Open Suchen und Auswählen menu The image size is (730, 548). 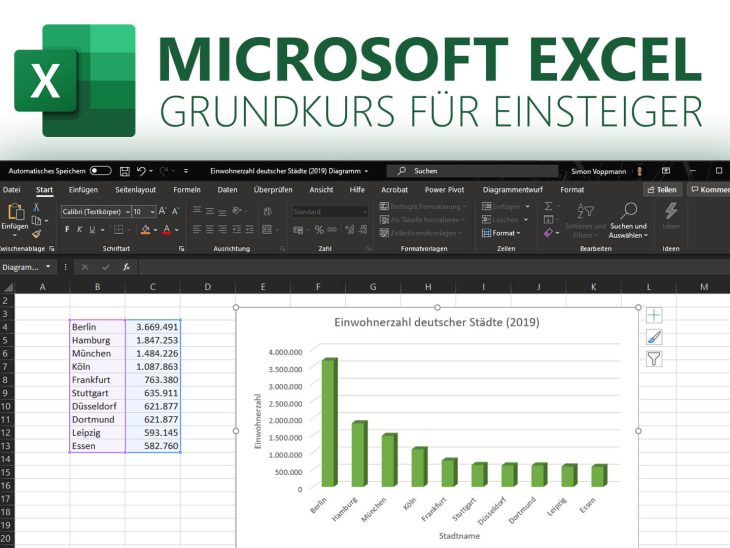click(628, 221)
